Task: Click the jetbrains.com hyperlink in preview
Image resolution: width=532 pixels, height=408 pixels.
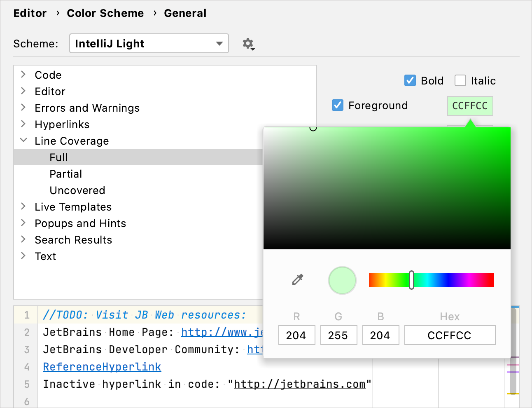Action: 300,384
